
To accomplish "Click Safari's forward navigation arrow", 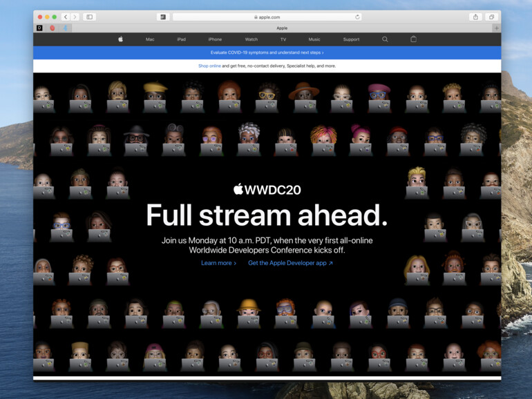I will pos(75,17).
